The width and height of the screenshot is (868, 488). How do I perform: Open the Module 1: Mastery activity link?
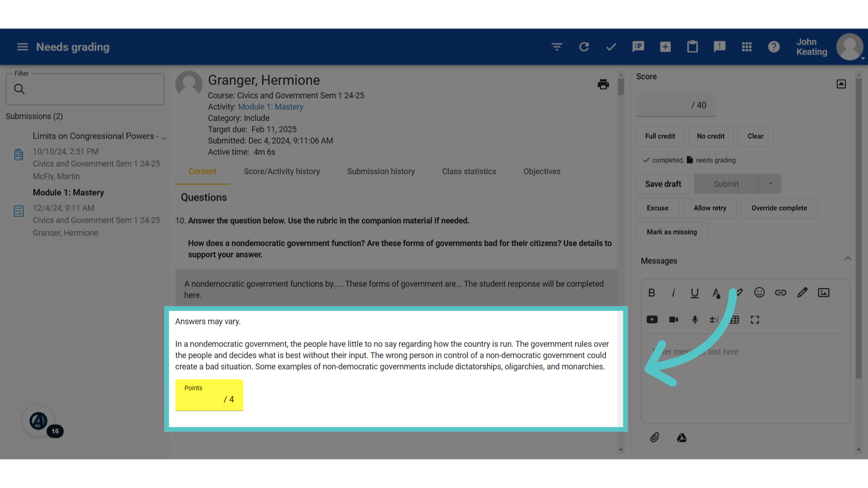tap(271, 107)
